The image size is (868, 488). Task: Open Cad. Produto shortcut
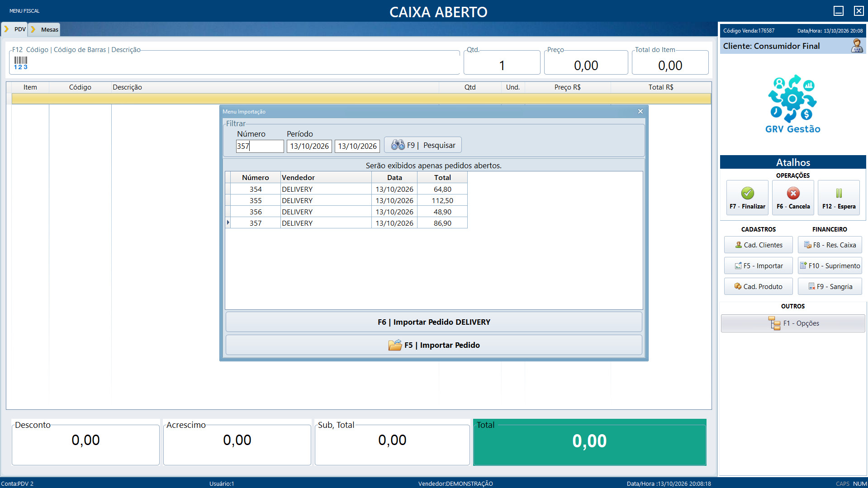click(x=759, y=286)
